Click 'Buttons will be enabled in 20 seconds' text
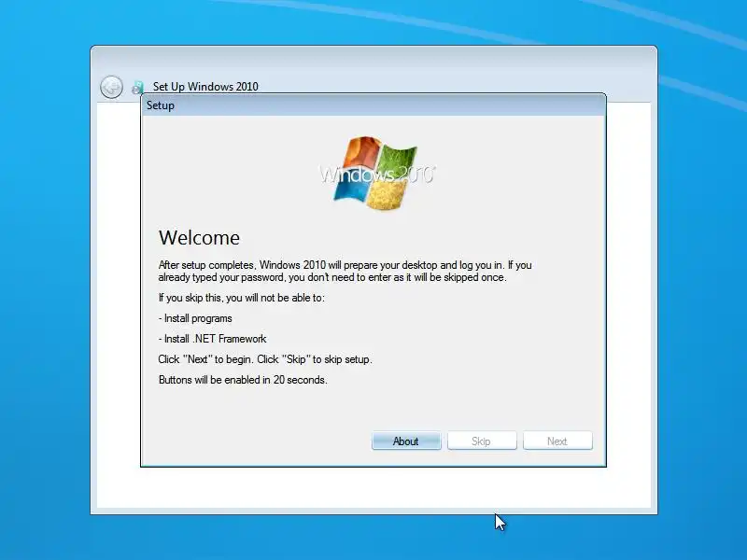The image size is (747, 560). (x=243, y=380)
